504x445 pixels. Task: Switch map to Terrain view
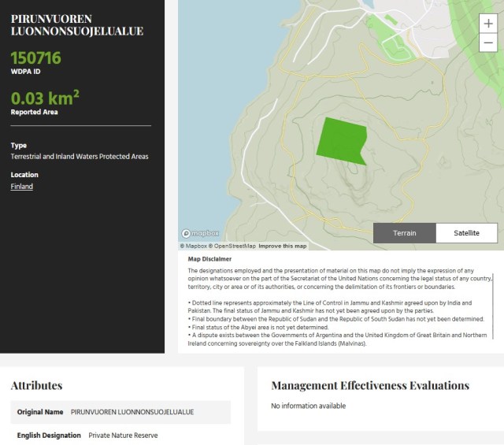click(x=404, y=233)
